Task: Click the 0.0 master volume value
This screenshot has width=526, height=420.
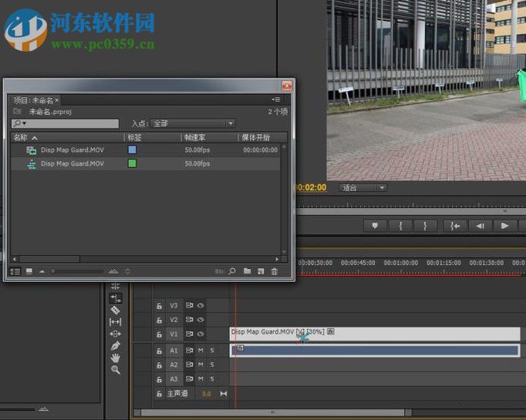Action: pos(206,394)
